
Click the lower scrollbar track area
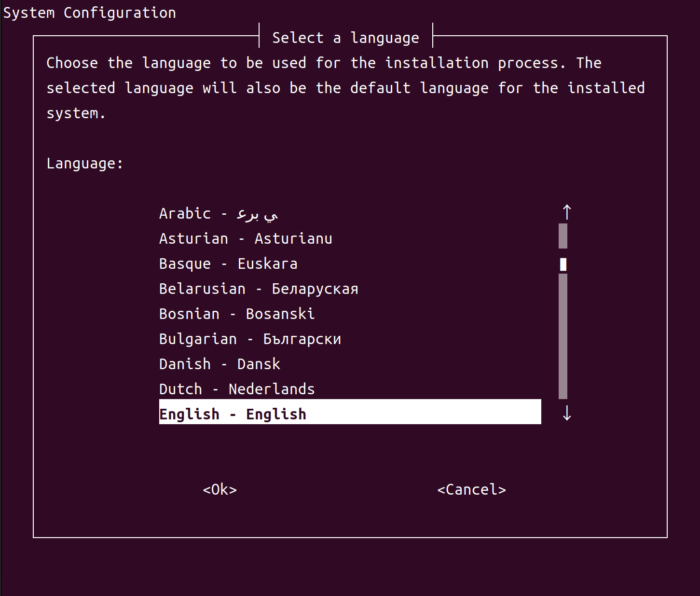[x=563, y=338]
